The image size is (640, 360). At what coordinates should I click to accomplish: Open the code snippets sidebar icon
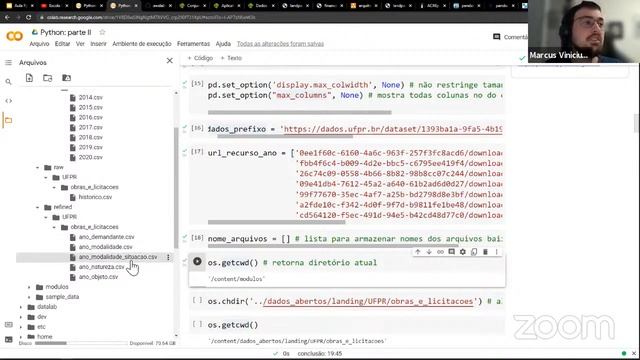click(8, 101)
